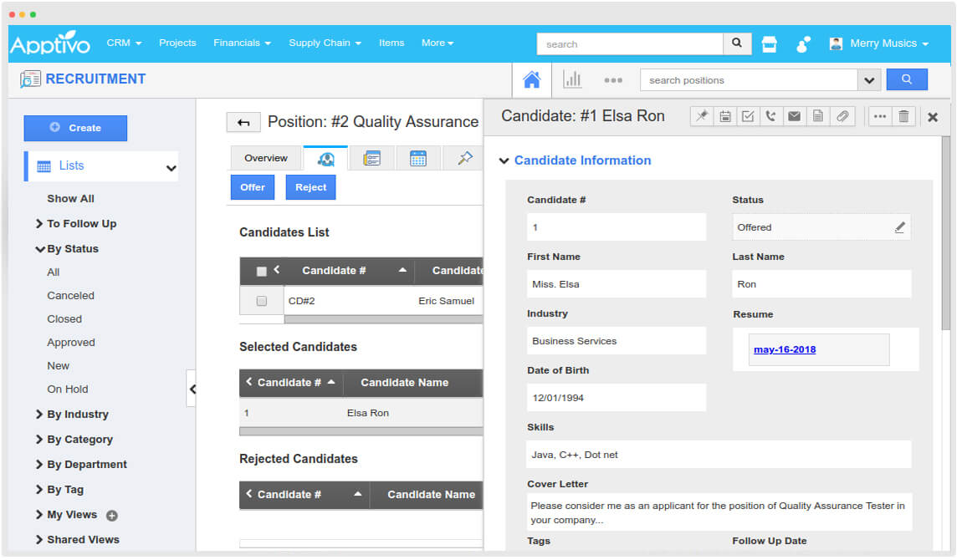Check the box for candidate CD#2

[x=261, y=301]
